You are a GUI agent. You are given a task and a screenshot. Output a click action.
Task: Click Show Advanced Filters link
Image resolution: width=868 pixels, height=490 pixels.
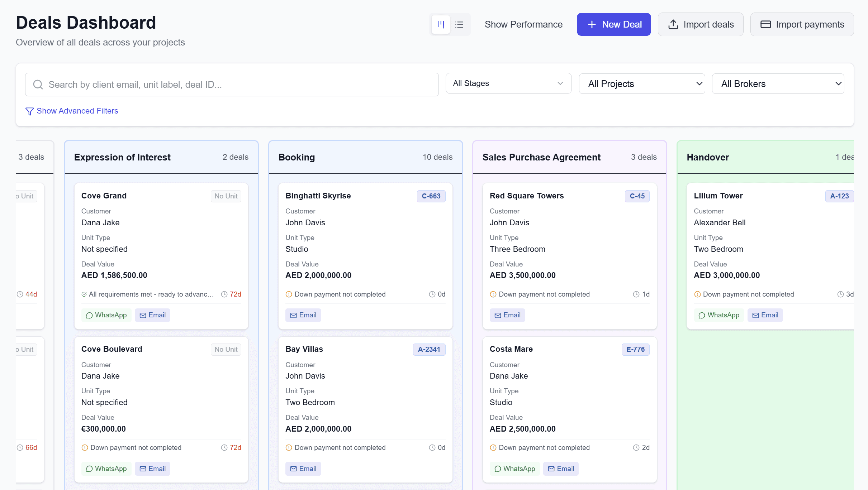coord(77,111)
